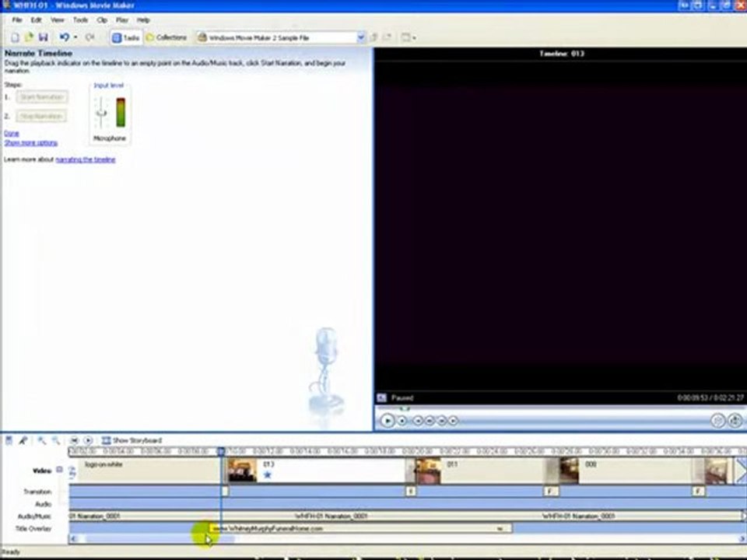
Task: Click the Set Audio Levels icon
Action: click(x=9, y=440)
